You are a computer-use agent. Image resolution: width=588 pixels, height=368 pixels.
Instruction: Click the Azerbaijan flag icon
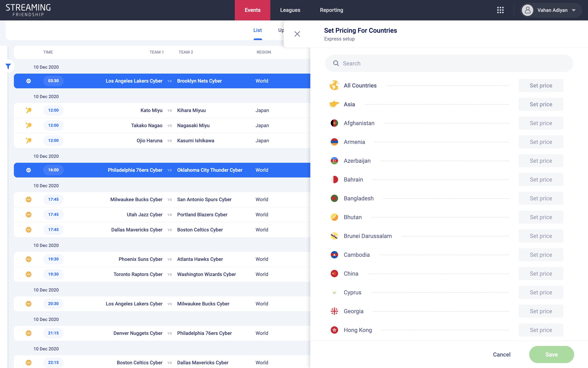tap(334, 161)
